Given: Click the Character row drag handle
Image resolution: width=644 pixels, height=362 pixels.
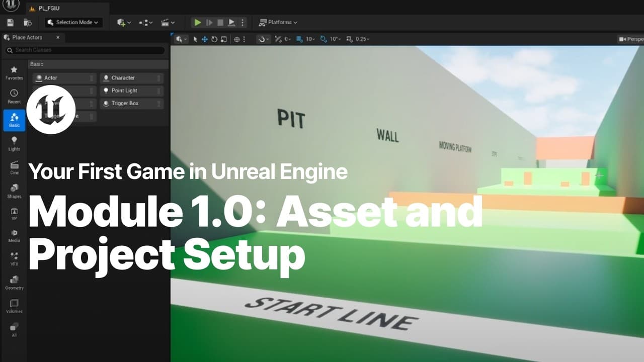Looking at the screenshot, I should click(159, 78).
